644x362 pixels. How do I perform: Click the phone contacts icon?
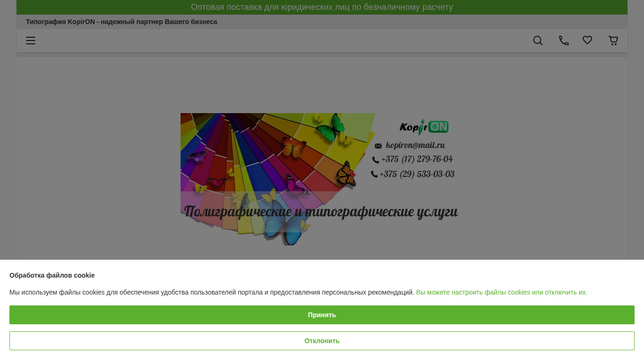point(564,41)
